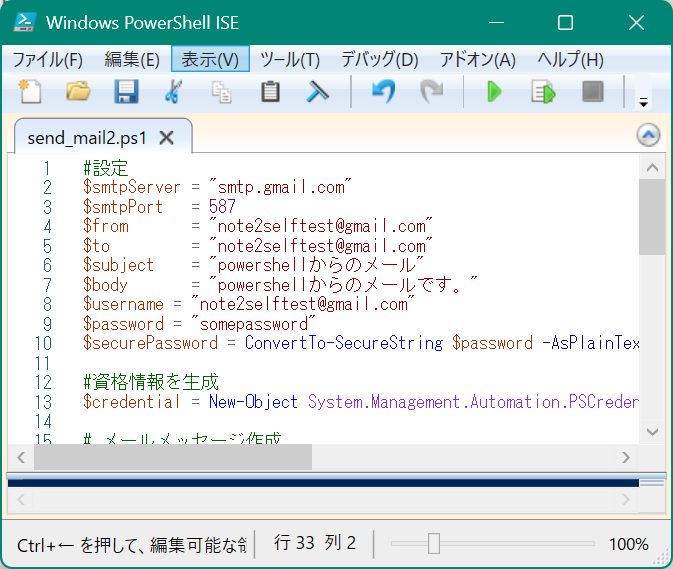Image resolution: width=673 pixels, height=569 pixels.
Task: Close the send_mail2.ps1 tab
Action: pos(167,137)
